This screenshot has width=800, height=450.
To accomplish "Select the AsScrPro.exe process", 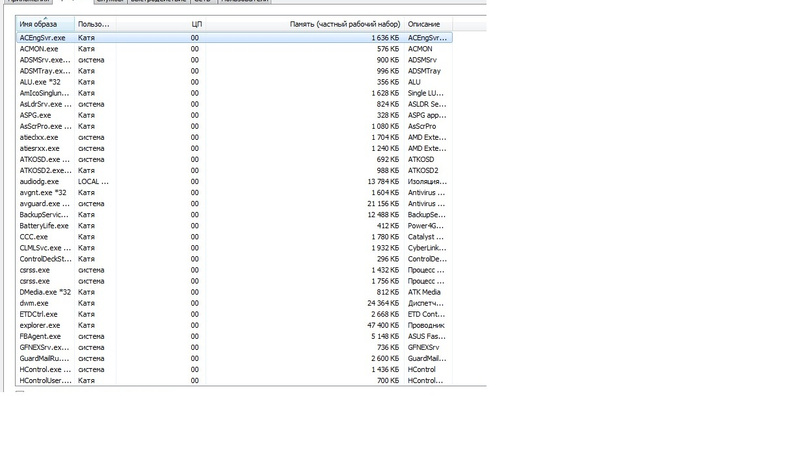I will (x=234, y=127).
